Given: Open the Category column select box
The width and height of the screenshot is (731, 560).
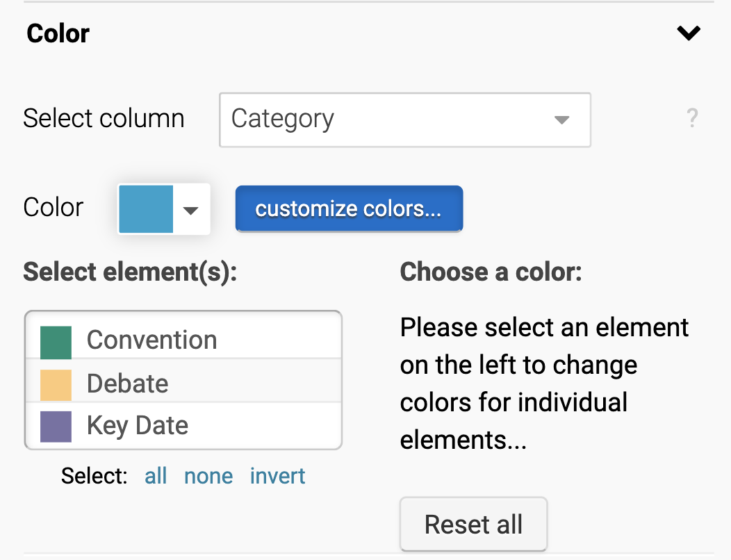Looking at the screenshot, I should point(389,120).
